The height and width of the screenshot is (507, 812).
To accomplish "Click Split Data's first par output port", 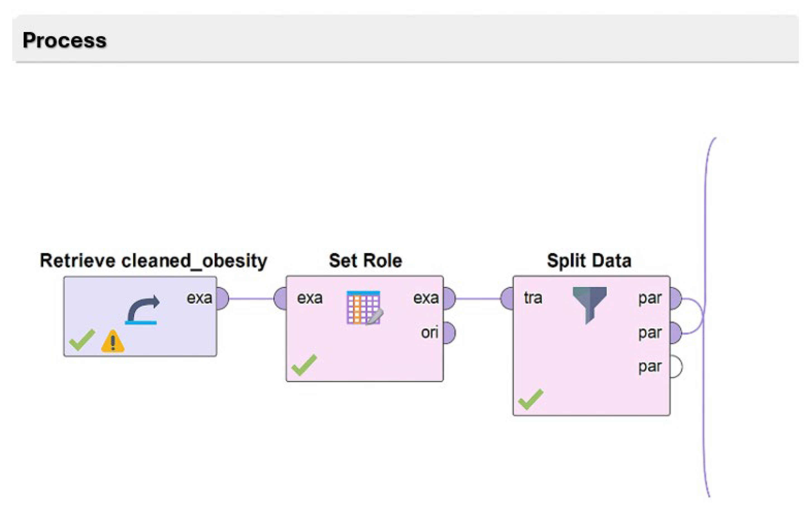I will point(676,298).
